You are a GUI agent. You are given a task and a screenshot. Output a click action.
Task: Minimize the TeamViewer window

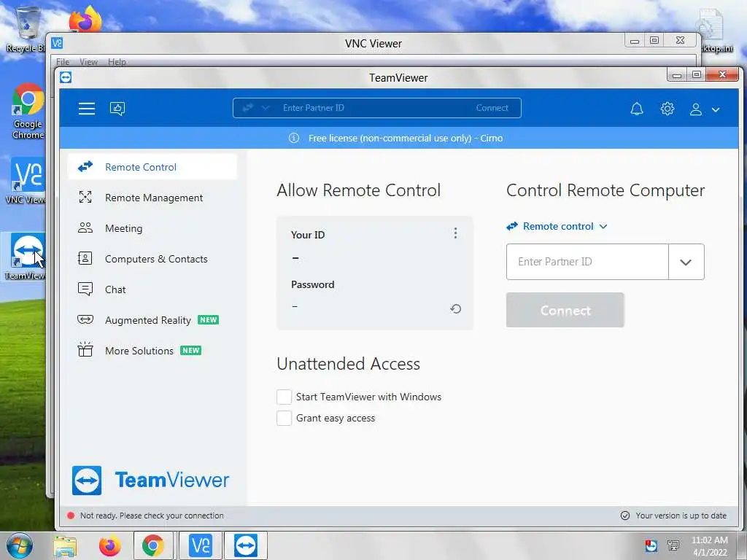pyautogui.click(x=676, y=75)
